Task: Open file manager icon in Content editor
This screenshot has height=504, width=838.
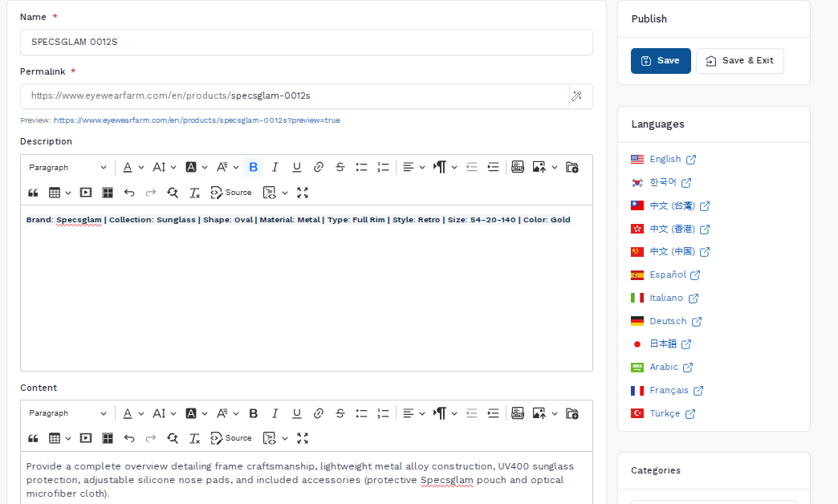Action: click(x=572, y=413)
